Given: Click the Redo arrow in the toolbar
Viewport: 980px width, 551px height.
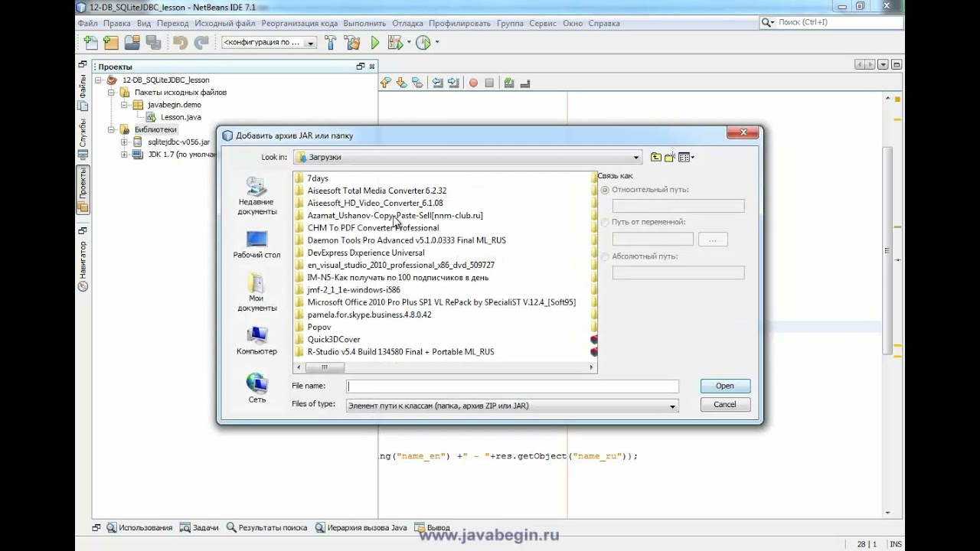Looking at the screenshot, I should click(201, 43).
